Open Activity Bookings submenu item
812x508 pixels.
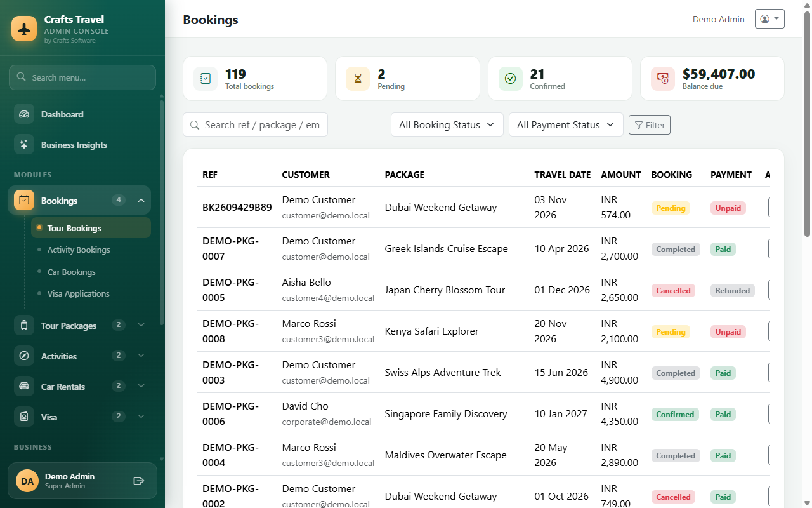[91, 250]
